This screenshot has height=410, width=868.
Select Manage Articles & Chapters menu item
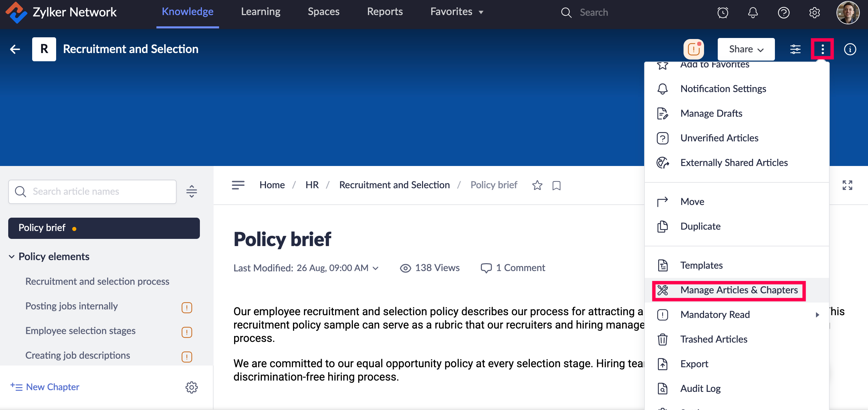(x=739, y=290)
